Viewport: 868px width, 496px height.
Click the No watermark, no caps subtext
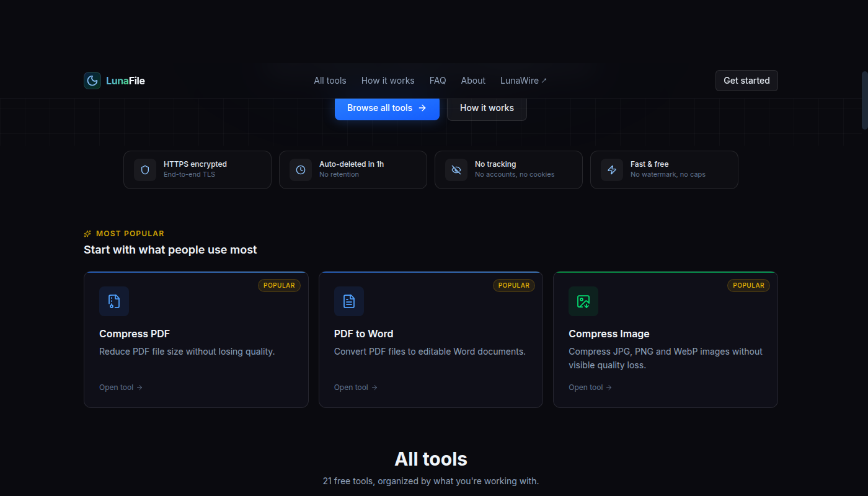pos(668,175)
